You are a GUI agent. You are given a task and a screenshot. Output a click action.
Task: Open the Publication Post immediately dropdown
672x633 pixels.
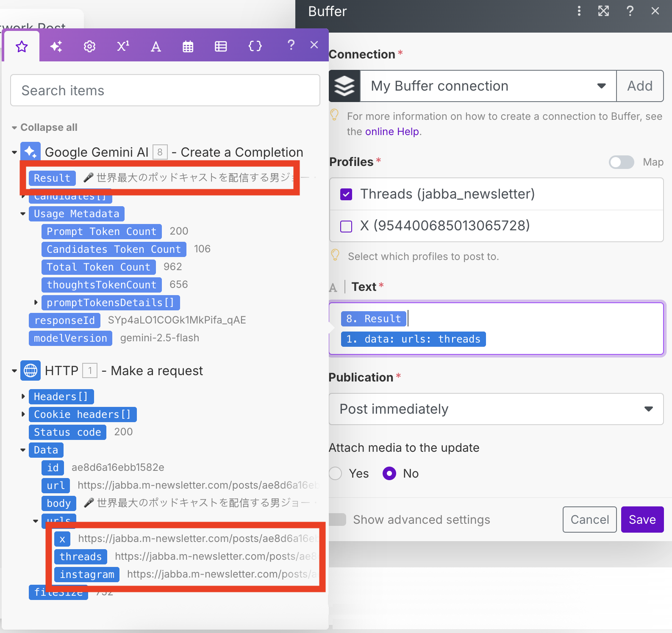496,409
